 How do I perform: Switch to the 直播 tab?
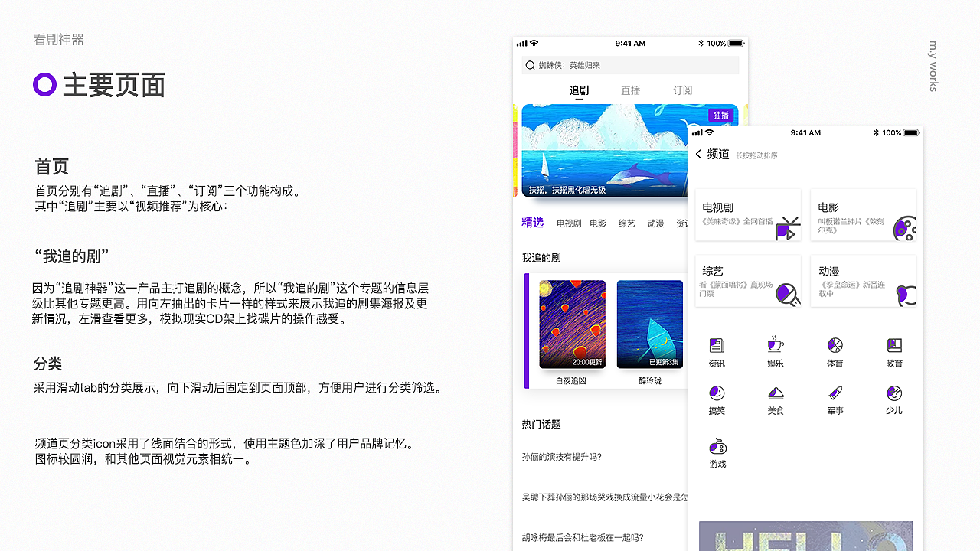click(631, 90)
